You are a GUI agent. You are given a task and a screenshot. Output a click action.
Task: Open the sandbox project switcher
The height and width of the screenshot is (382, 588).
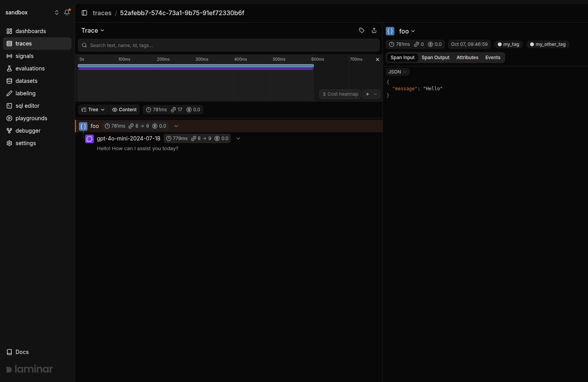click(32, 12)
